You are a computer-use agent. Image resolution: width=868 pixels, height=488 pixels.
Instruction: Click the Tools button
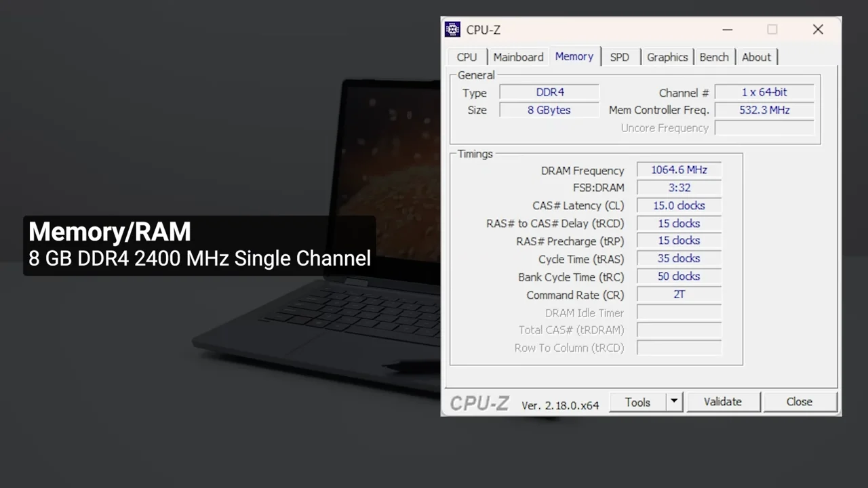(637, 402)
